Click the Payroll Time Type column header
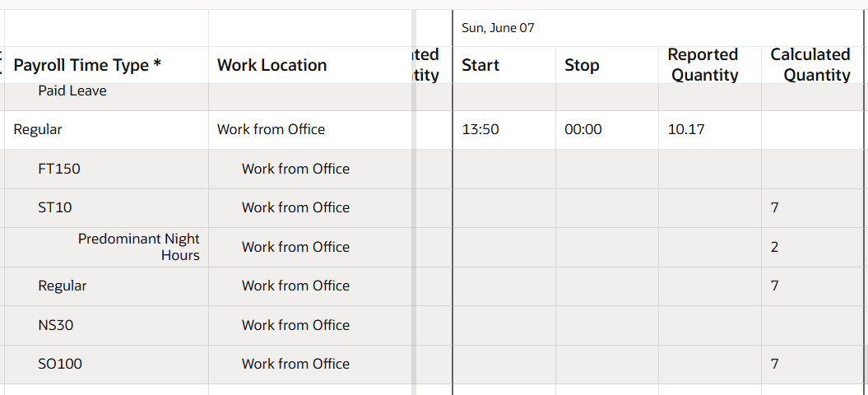This screenshot has width=868, height=395. pos(87,65)
